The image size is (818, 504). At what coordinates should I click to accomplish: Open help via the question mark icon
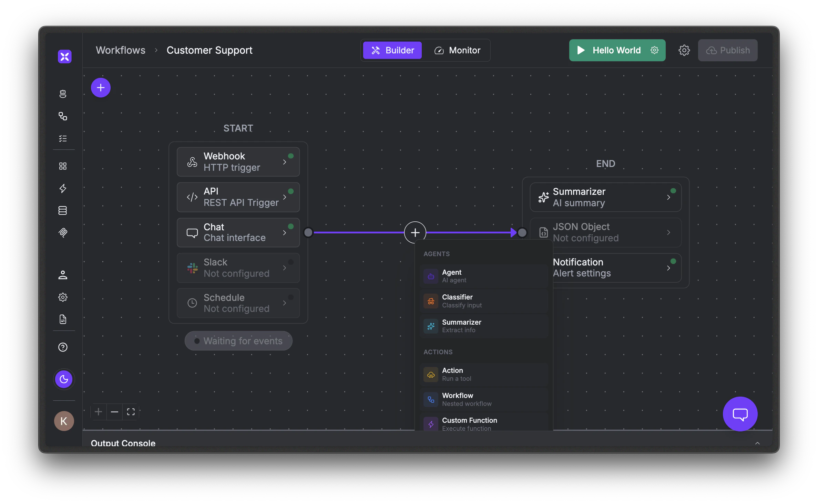point(63,347)
